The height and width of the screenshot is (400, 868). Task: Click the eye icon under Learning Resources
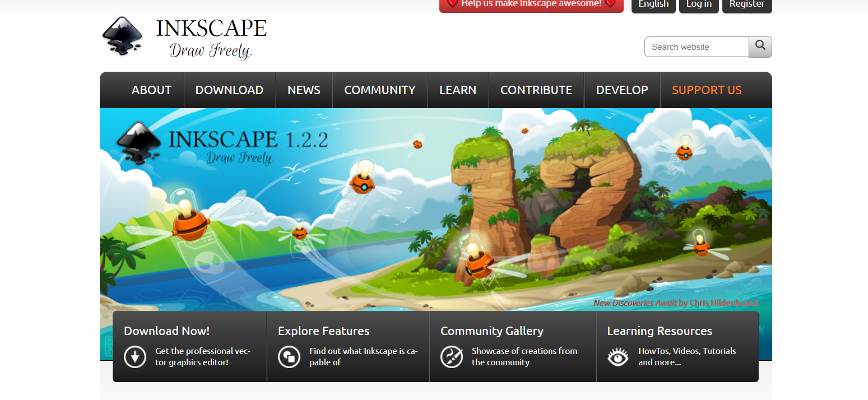[x=618, y=357]
